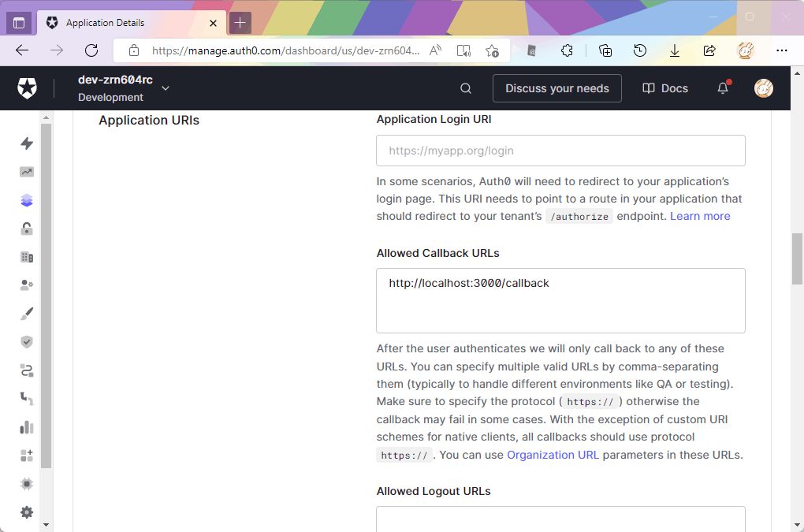Viewport: 804px width, 532px height.
Task: Click into the Allowed Callback URLs box
Action: point(560,300)
